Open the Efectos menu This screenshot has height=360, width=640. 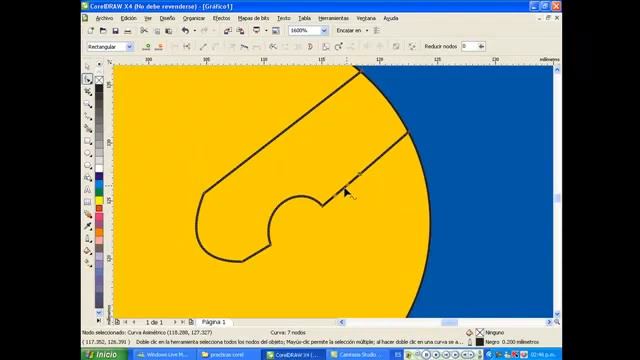221,18
